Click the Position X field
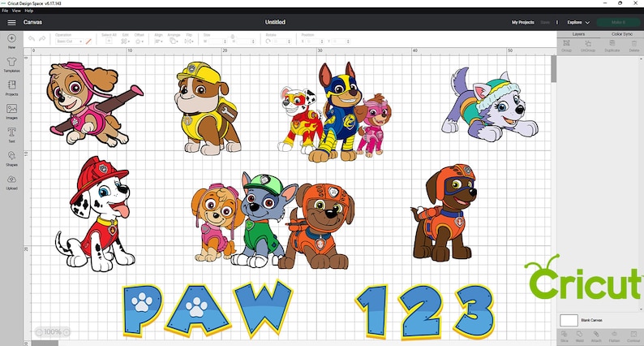Image resolution: width=644 pixels, height=346 pixels. (315, 41)
